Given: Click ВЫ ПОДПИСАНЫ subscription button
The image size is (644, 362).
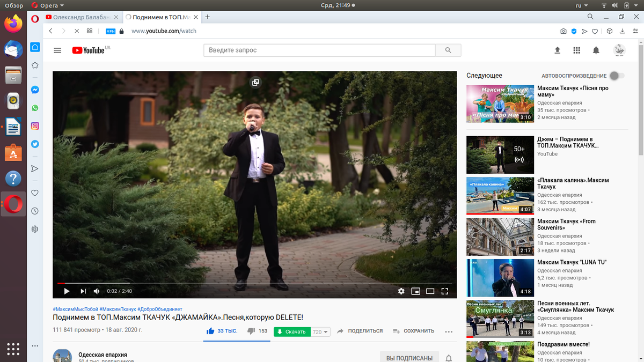Looking at the screenshot, I should pos(409,358).
